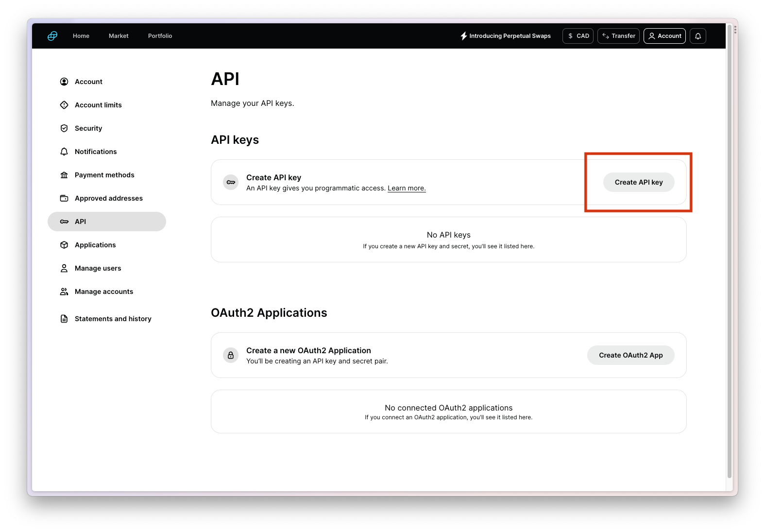Click the Approved addresses wallet icon
This screenshot has width=765, height=532.
coord(64,198)
